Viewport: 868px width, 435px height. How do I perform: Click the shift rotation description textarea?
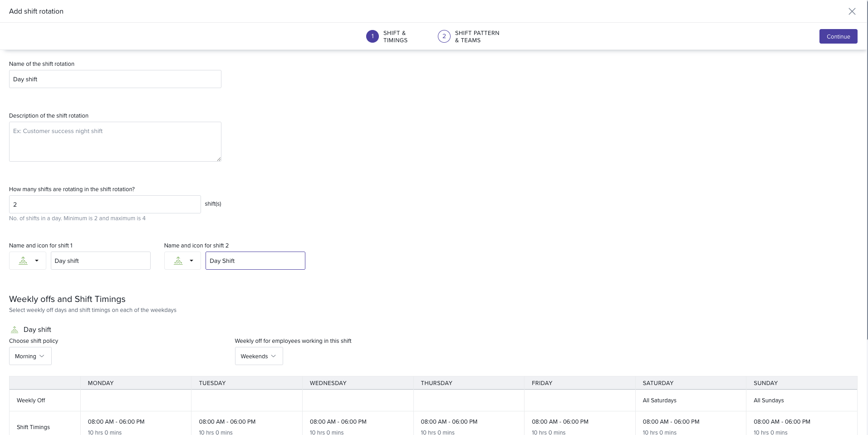115,141
